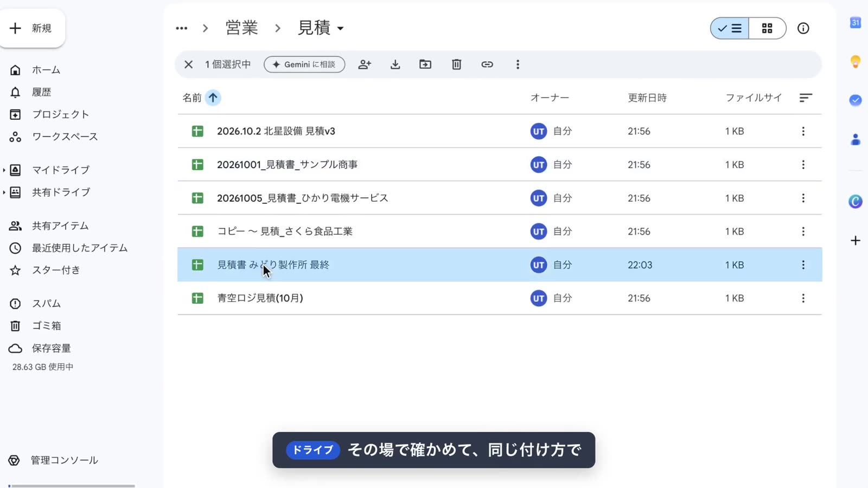The width and height of the screenshot is (868, 488).
Task: Click the 新規 button
Action: (33, 28)
